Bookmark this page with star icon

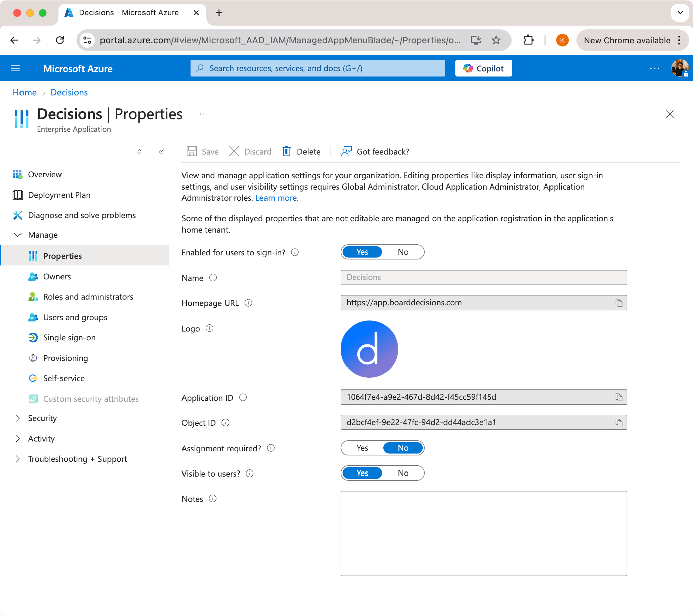496,40
